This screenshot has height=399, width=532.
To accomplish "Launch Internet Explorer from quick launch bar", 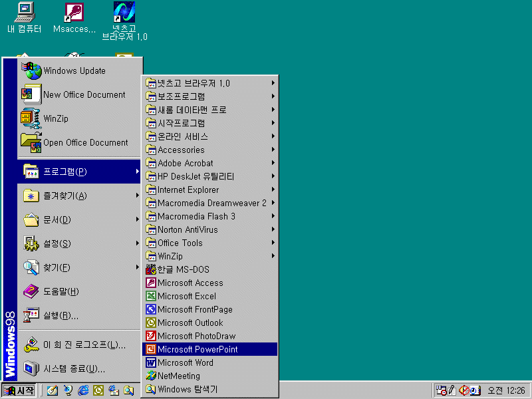I will (83, 391).
